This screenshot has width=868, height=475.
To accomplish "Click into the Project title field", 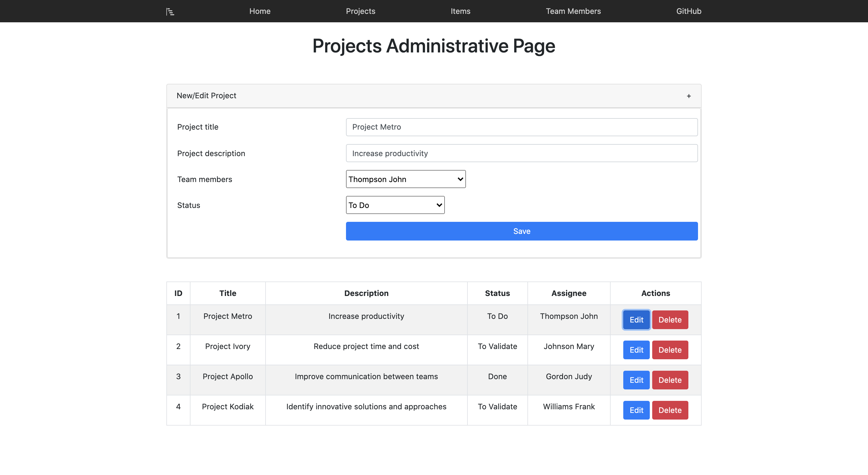I will pos(521,127).
